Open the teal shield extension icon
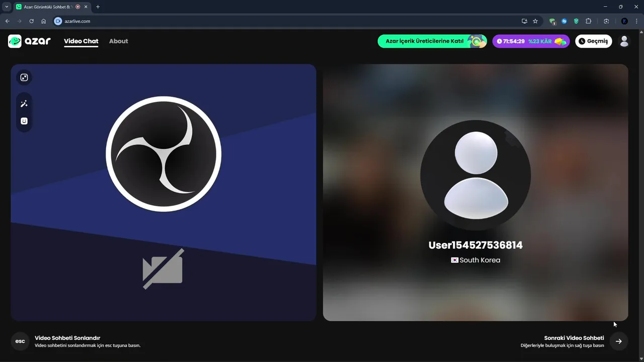Screen dimensions: 644x362 [x=576, y=21]
